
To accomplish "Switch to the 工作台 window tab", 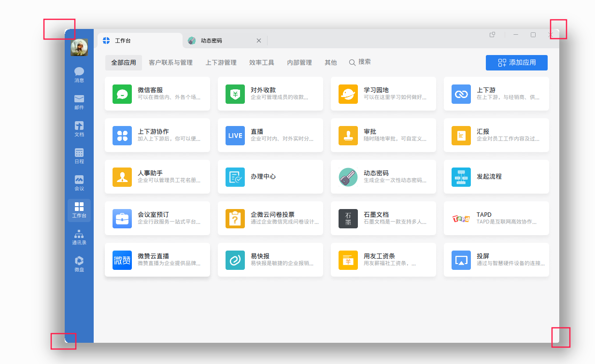I will point(140,41).
